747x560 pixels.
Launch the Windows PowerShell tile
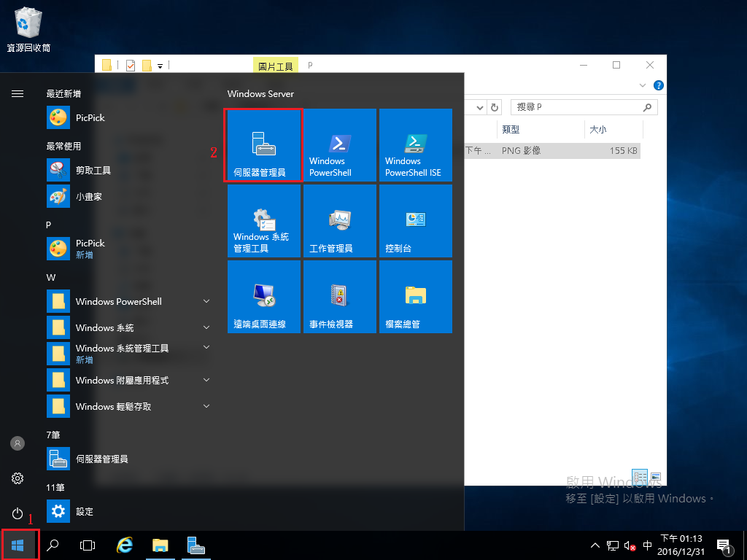[x=339, y=144]
